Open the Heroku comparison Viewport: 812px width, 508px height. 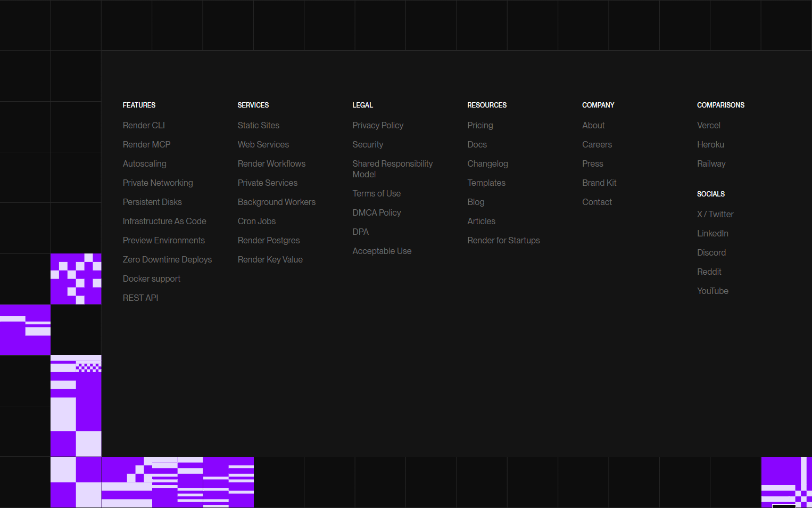pos(710,144)
